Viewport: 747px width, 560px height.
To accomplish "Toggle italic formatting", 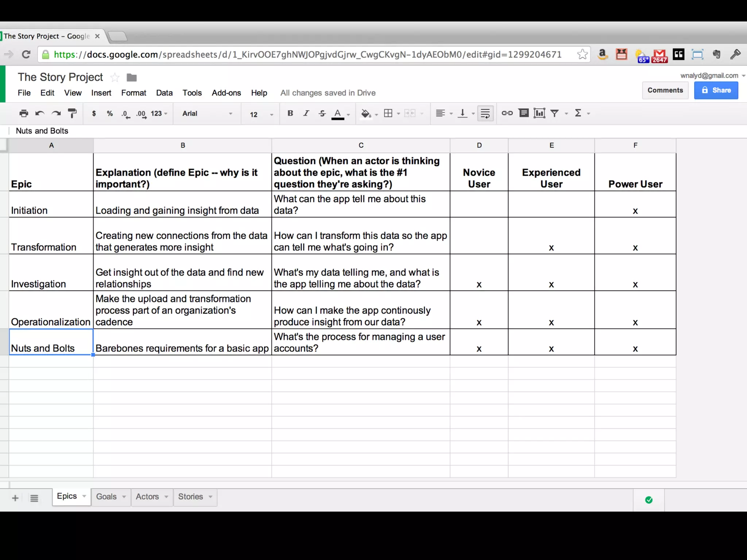I will 306,113.
